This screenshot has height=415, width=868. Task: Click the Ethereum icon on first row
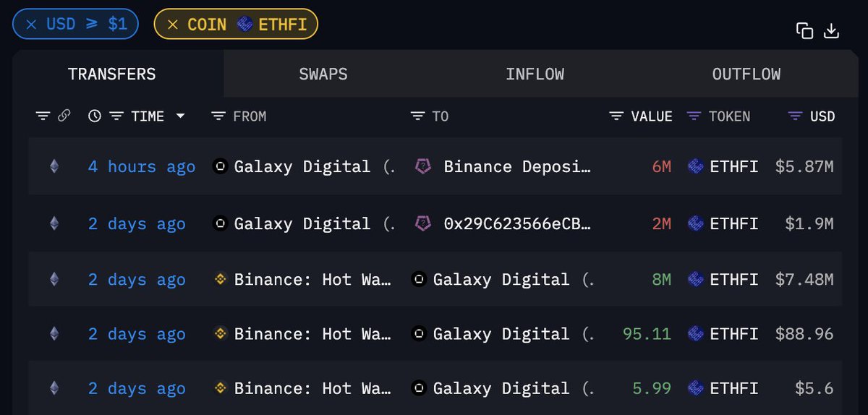tap(54, 167)
